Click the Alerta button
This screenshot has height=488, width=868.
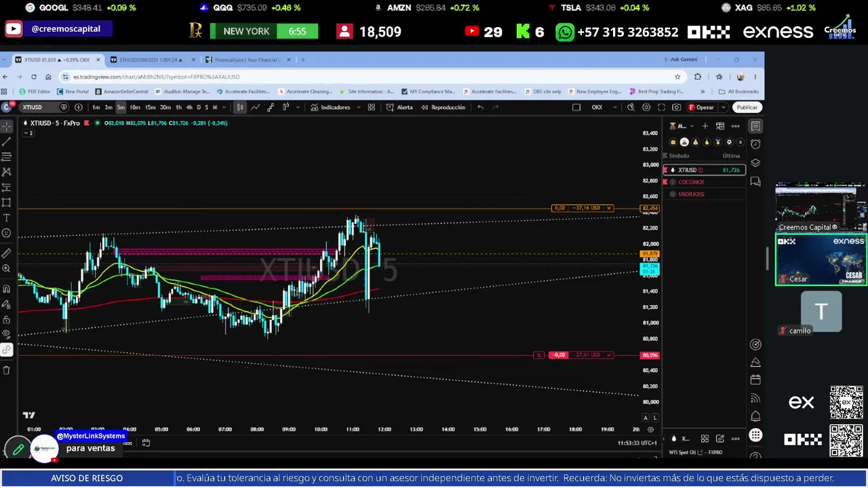click(x=399, y=107)
